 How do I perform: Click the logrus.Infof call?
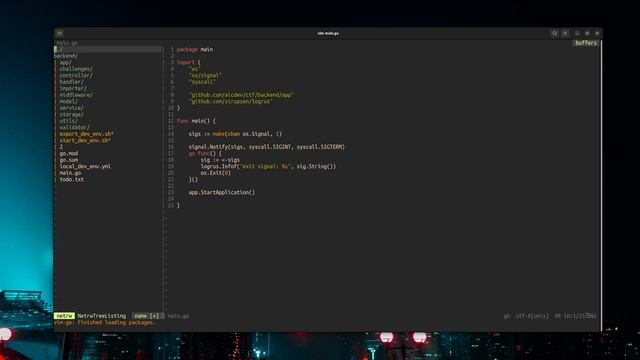click(269, 167)
